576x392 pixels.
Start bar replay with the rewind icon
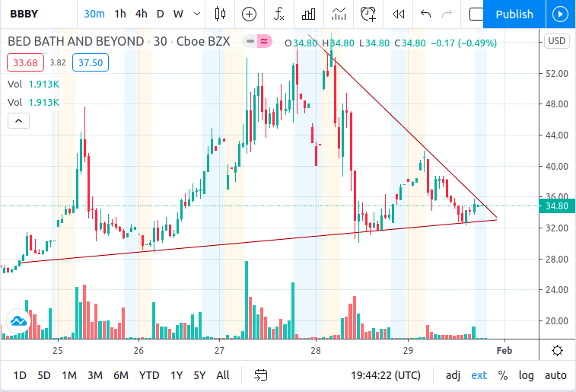[x=398, y=14]
